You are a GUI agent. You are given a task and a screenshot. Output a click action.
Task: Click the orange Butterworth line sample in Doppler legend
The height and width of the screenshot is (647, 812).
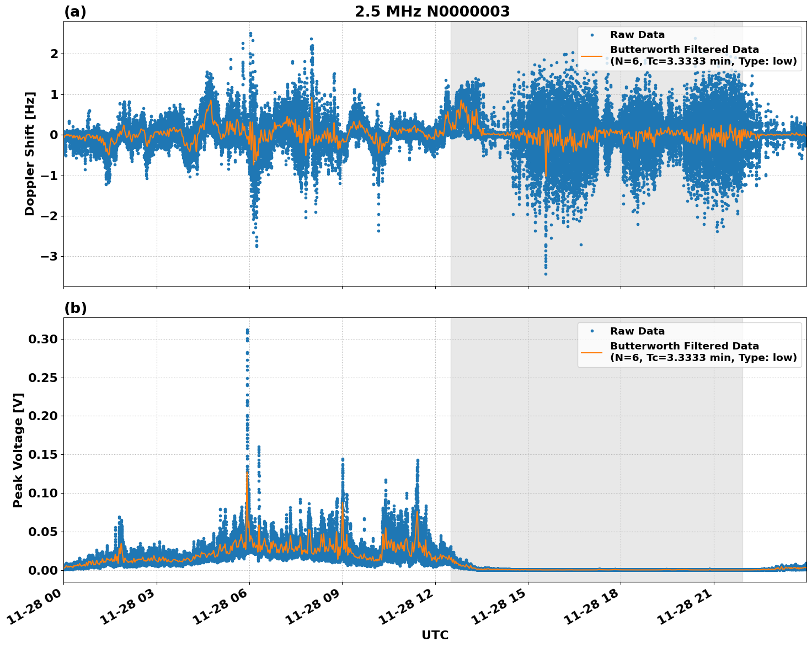pos(592,56)
